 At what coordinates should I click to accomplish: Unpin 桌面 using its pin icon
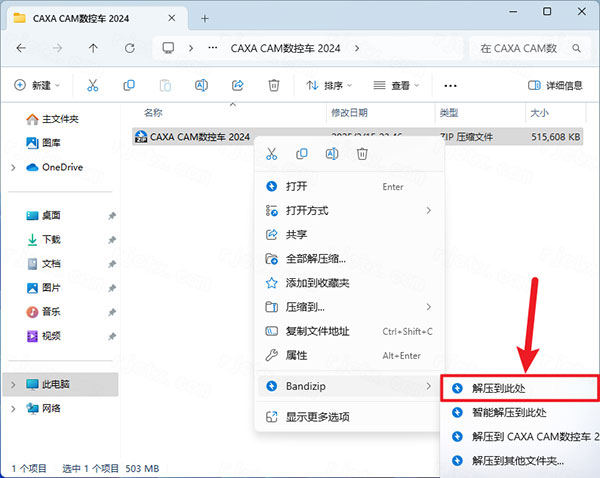click(x=112, y=216)
